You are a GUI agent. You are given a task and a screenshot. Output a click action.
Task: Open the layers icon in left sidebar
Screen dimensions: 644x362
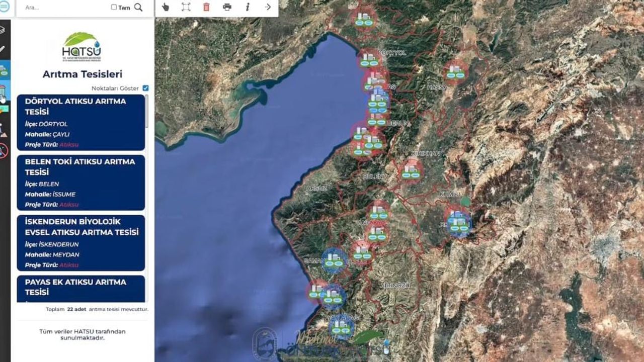[x=3, y=29]
